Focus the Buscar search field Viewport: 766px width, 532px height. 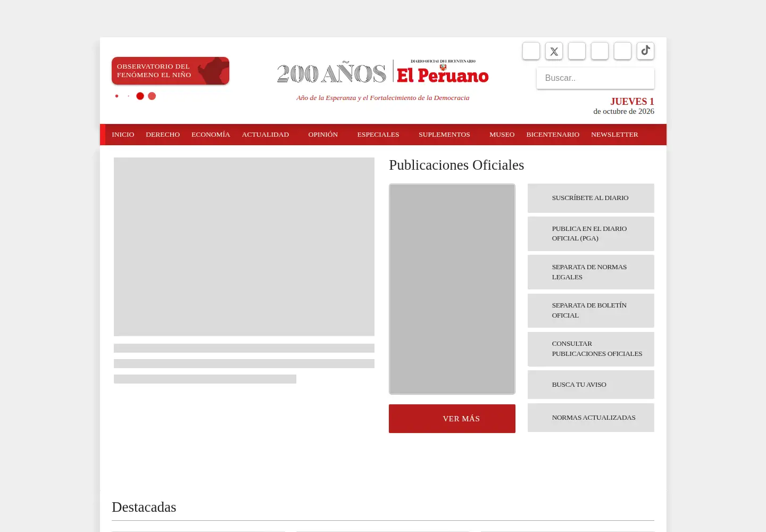coord(595,78)
